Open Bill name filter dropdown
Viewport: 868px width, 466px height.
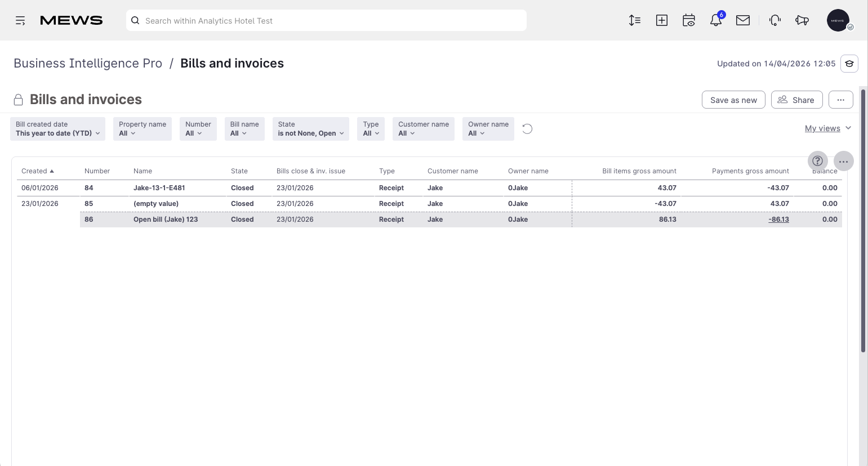(244, 129)
